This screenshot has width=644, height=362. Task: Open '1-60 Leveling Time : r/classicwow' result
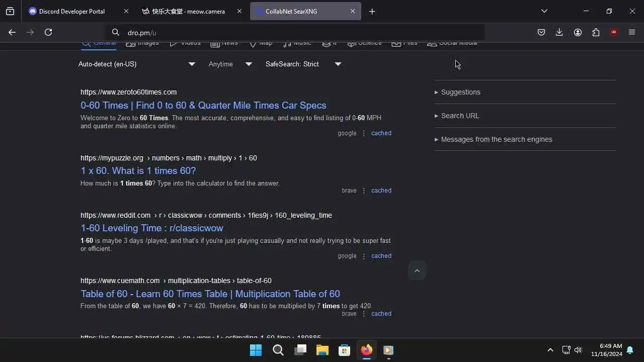click(151, 228)
